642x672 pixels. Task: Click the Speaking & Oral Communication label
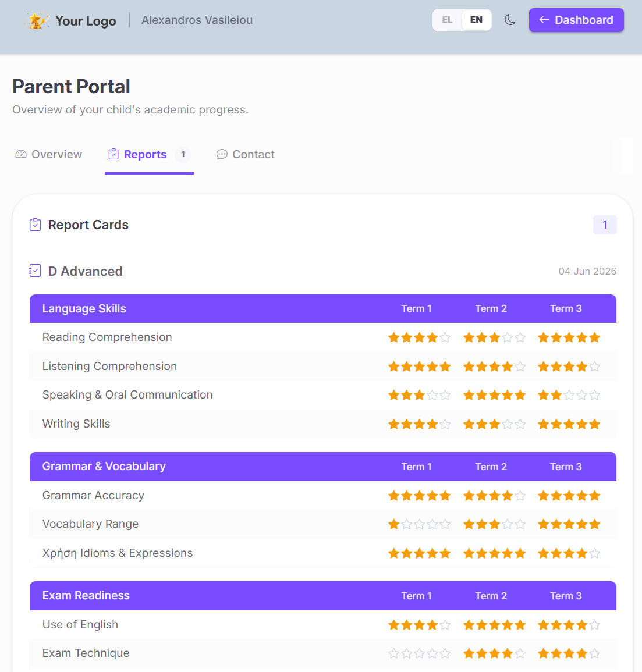(x=127, y=394)
